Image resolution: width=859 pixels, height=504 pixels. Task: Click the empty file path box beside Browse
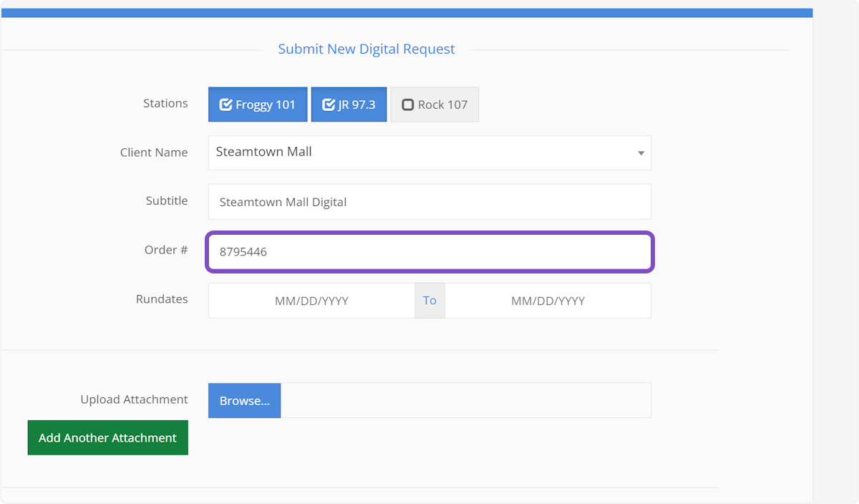465,400
